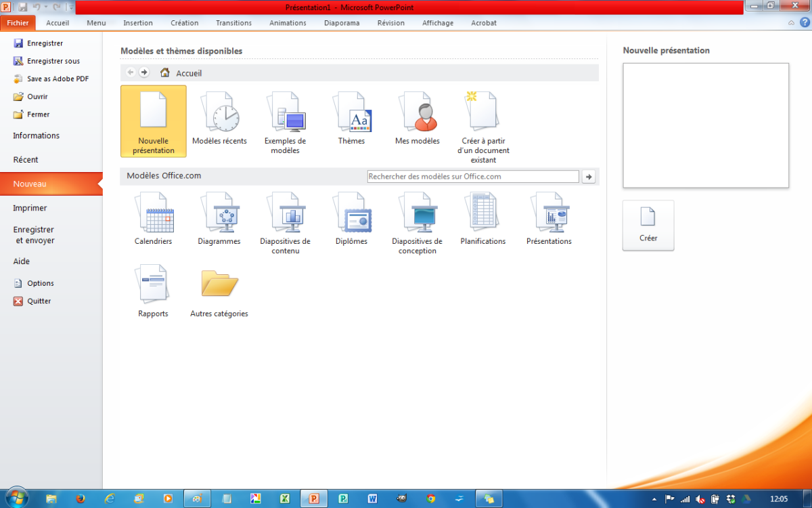The width and height of the screenshot is (812, 508).
Task: Switch to the Insertion ribbon tab
Action: coord(138,22)
